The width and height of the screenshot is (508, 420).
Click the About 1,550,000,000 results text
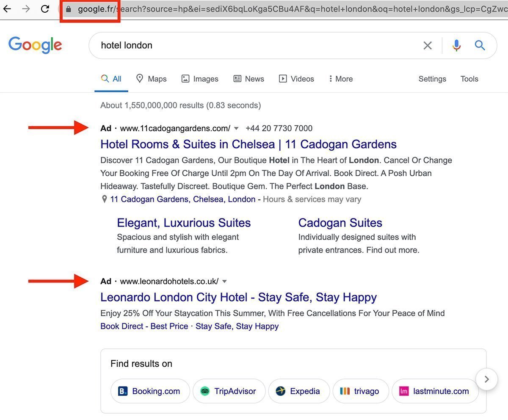181,105
